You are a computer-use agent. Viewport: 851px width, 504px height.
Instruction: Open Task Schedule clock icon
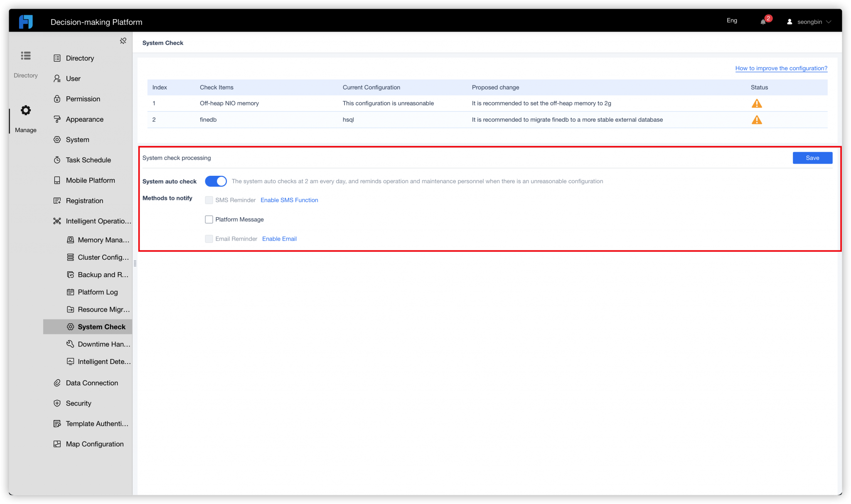coord(57,160)
